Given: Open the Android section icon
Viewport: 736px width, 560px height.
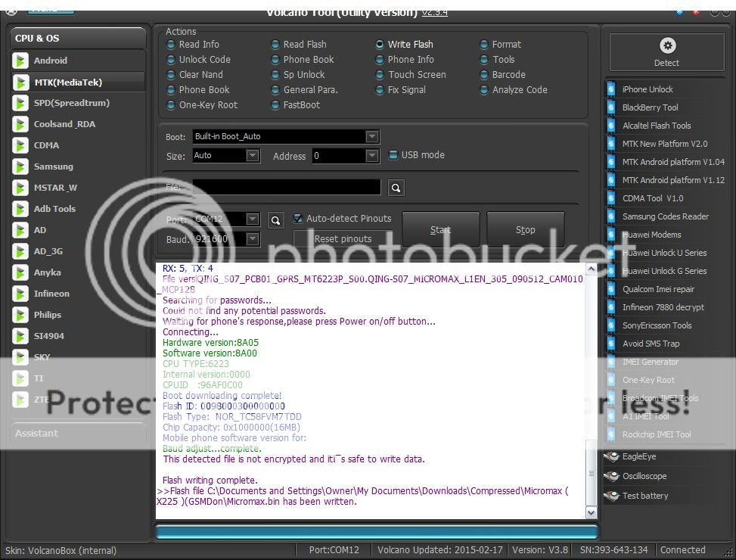Looking at the screenshot, I should pyautogui.click(x=20, y=61).
